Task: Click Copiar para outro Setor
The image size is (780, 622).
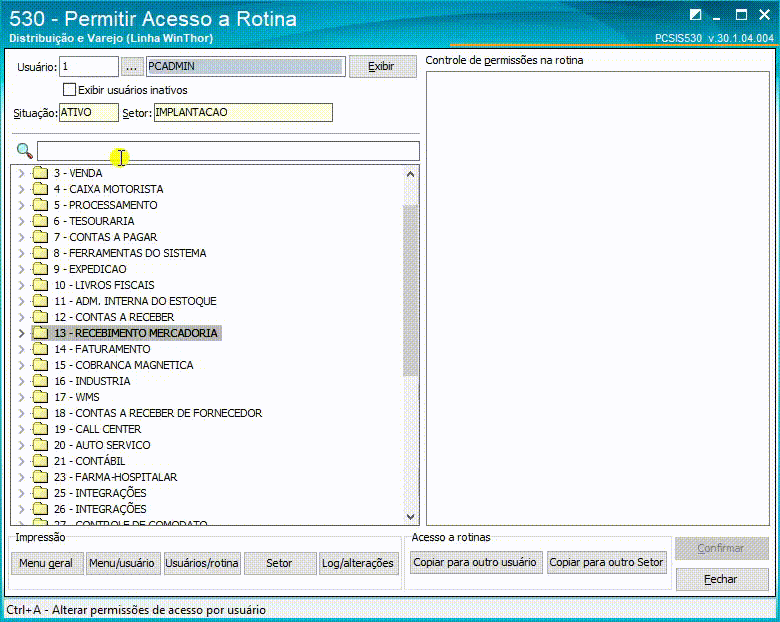Action: click(606, 562)
